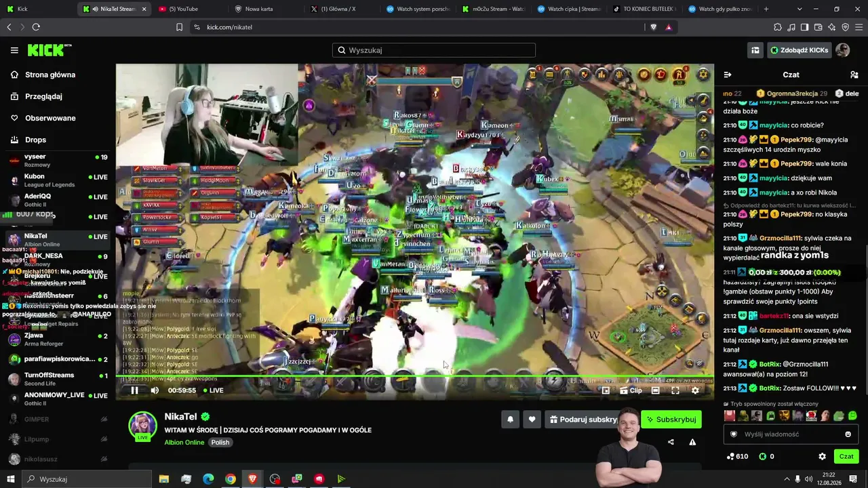The height and width of the screenshot is (488, 868).
Task: Open the browser extensions puzzle icon
Action: tap(778, 27)
